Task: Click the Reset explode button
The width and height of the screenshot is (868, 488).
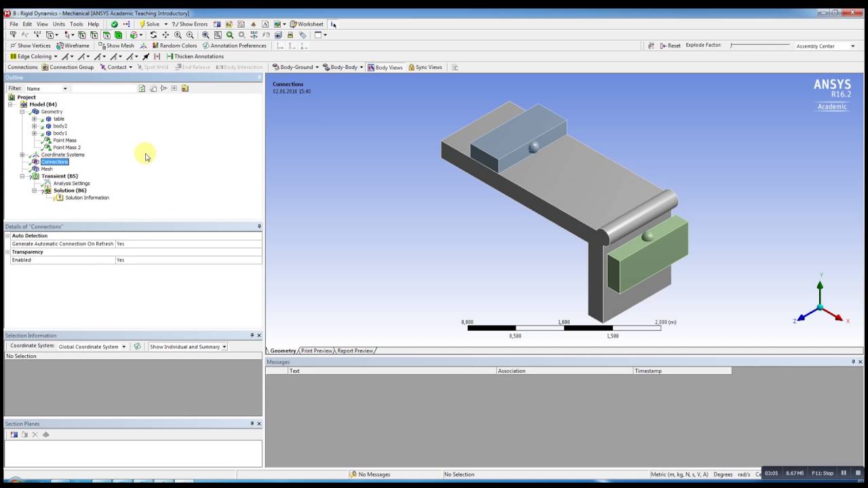Action: point(670,46)
